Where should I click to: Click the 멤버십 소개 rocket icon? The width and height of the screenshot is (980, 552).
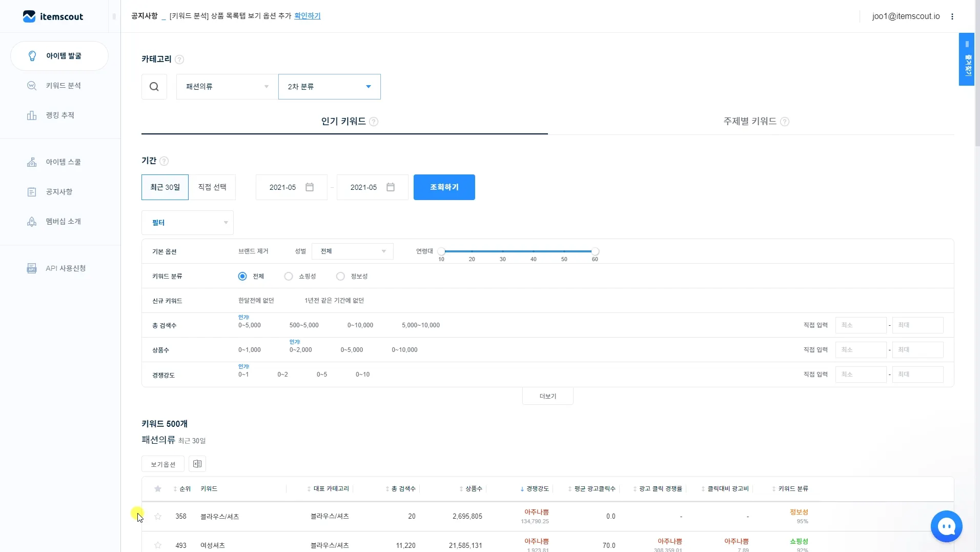point(32,222)
